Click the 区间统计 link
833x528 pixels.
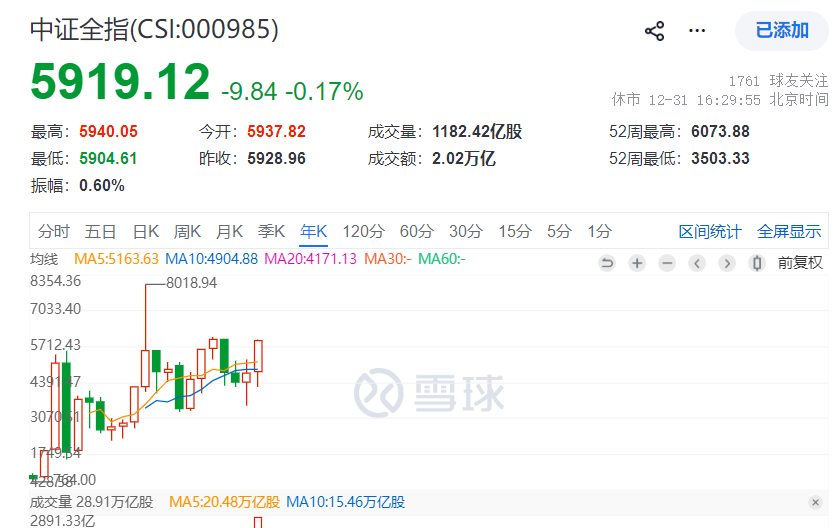pyautogui.click(x=710, y=232)
